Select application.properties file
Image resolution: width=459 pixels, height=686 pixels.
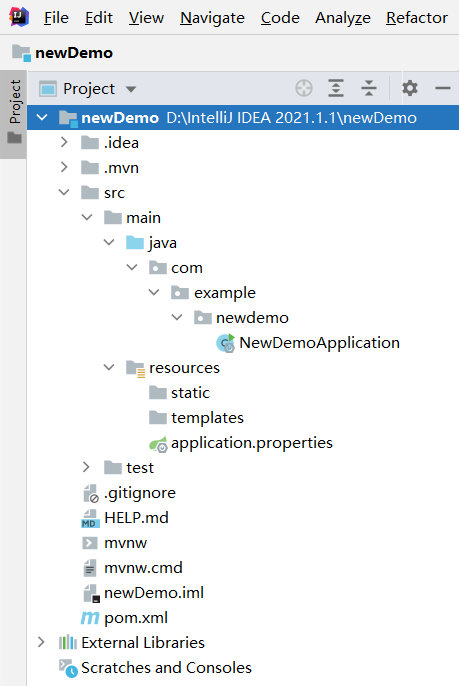(252, 443)
